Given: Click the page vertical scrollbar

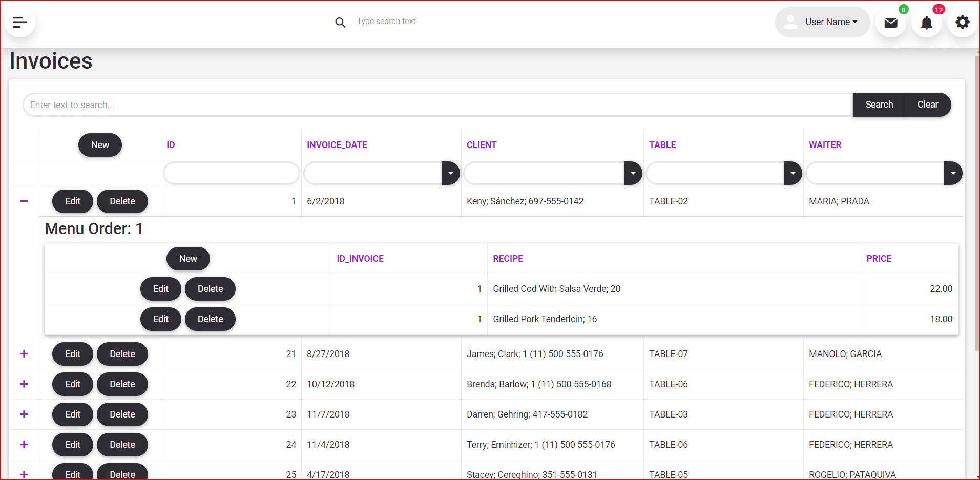Looking at the screenshot, I should (x=977, y=205).
